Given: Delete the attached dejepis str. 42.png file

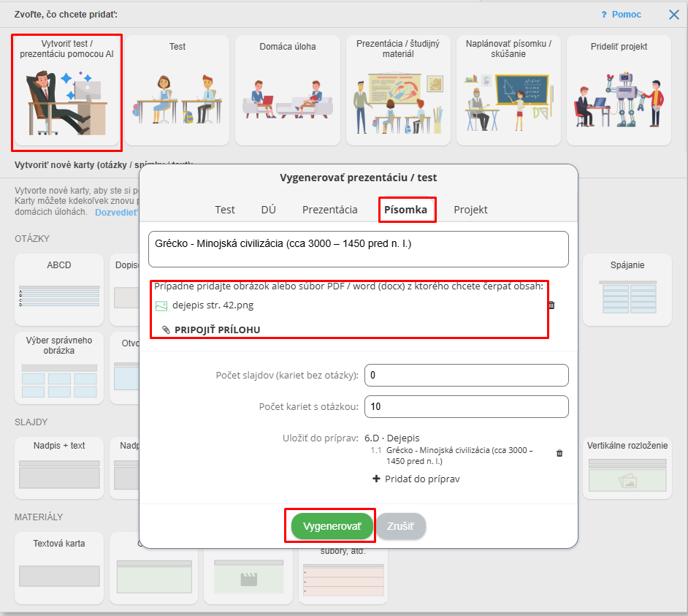Looking at the screenshot, I should pyautogui.click(x=551, y=305).
